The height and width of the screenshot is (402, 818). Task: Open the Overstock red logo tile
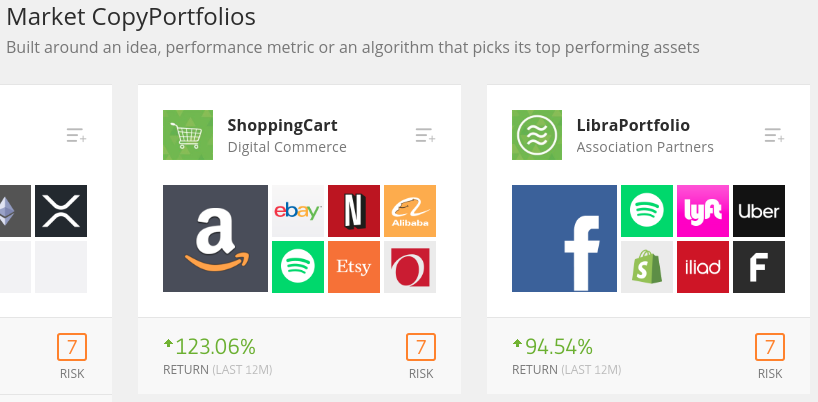pos(410,266)
